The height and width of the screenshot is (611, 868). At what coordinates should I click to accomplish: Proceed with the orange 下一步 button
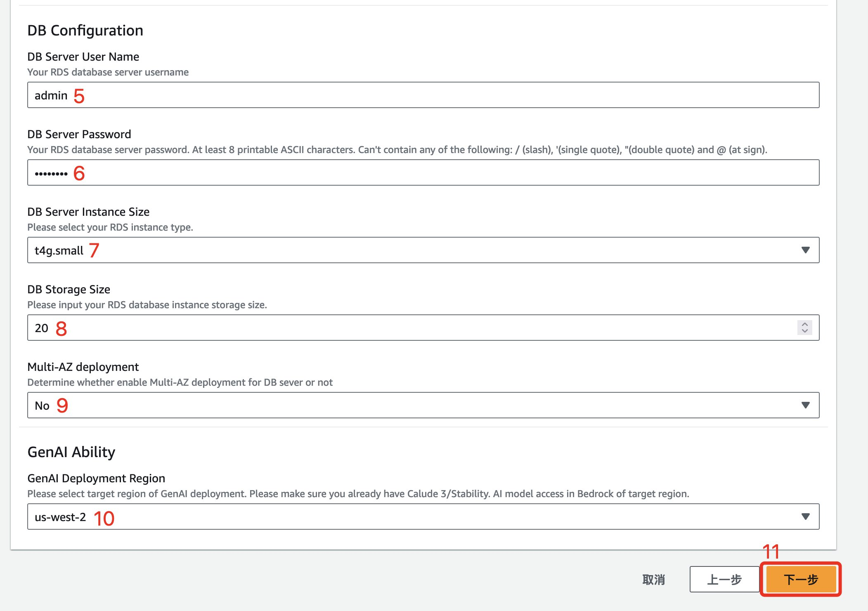801,579
